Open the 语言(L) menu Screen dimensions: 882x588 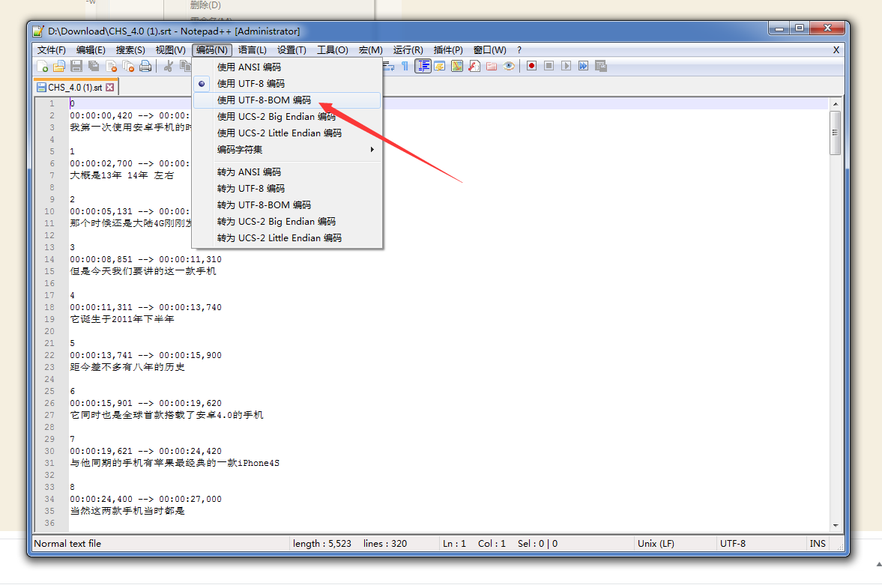click(252, 50)
